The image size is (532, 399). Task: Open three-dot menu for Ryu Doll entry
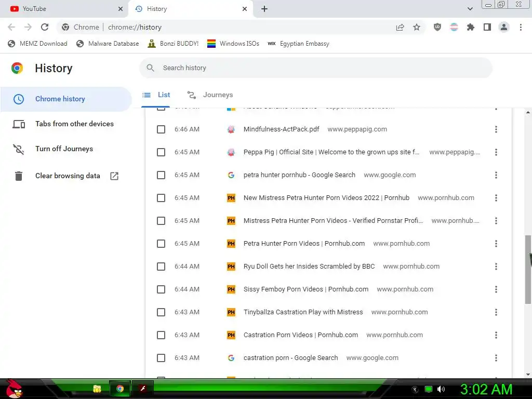point(496,267)
